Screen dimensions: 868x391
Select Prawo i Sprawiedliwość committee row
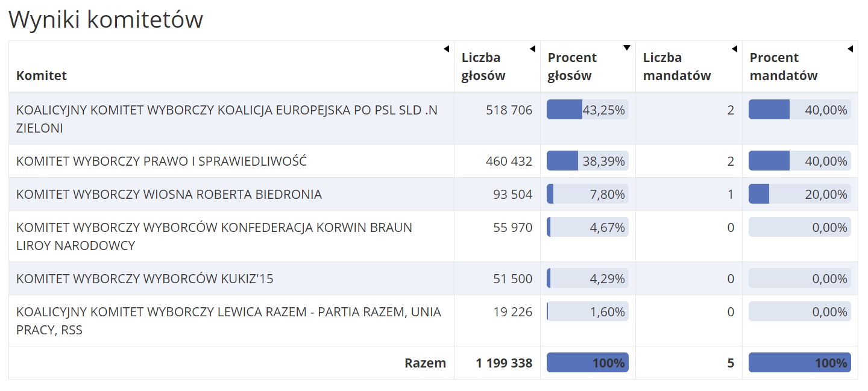click(162, 161)
